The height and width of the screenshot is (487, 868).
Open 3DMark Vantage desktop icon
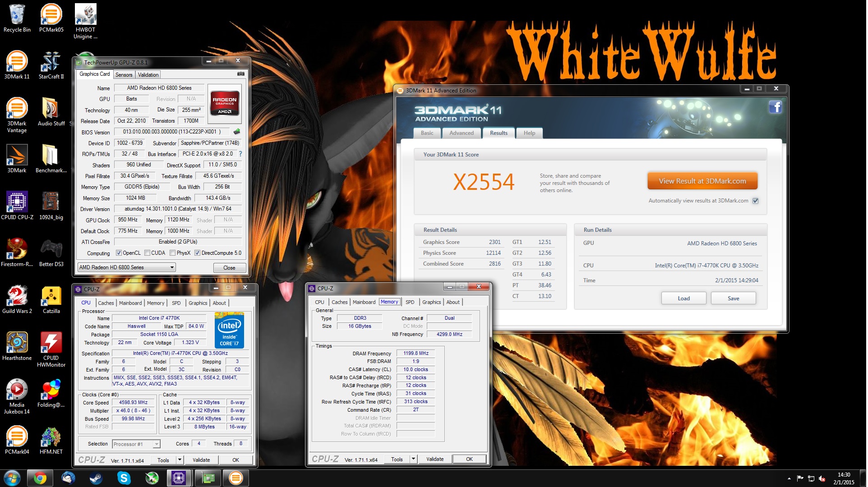point(17,115)
